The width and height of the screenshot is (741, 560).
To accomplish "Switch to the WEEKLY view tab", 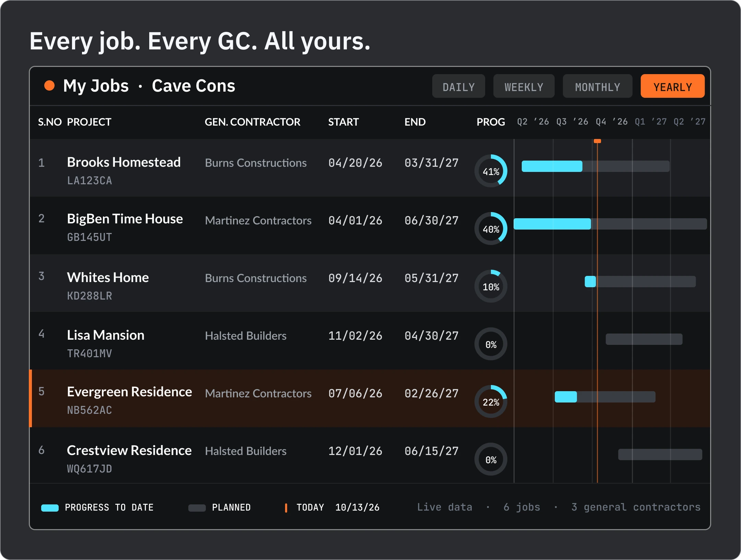I will pos(524,86).
